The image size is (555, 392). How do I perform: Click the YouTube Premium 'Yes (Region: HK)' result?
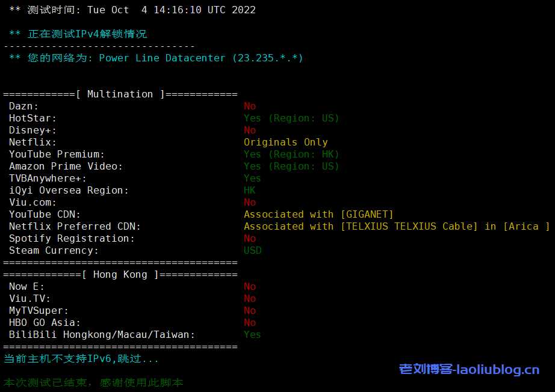click(x=291, y=154)
